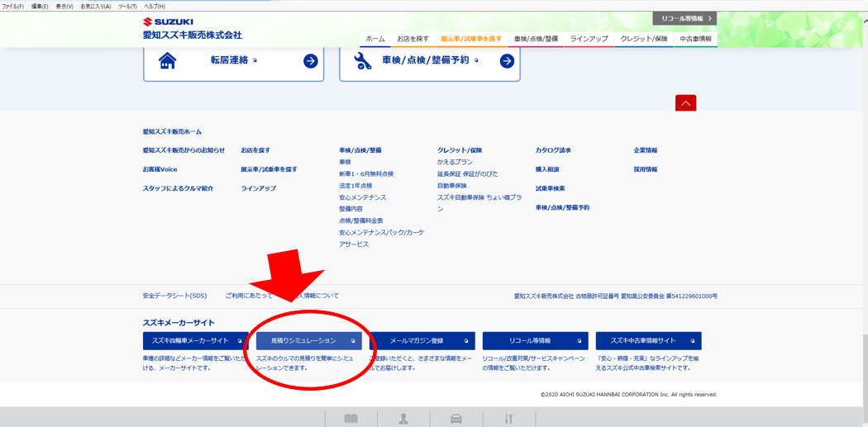Image resolution: width=868 pixels, height=427 pixels.
Task: Open the ツール(T) menu
Action: (x=128, y=6)
